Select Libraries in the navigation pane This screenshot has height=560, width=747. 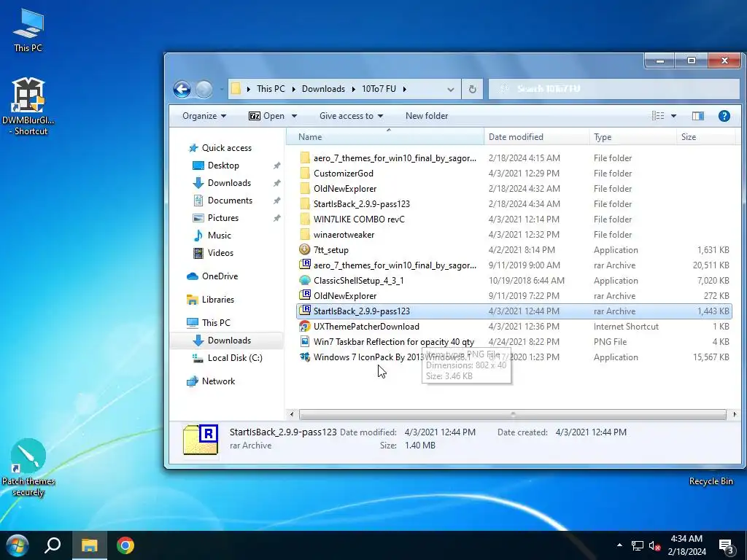pyautogui.click(x=211, y=300)
